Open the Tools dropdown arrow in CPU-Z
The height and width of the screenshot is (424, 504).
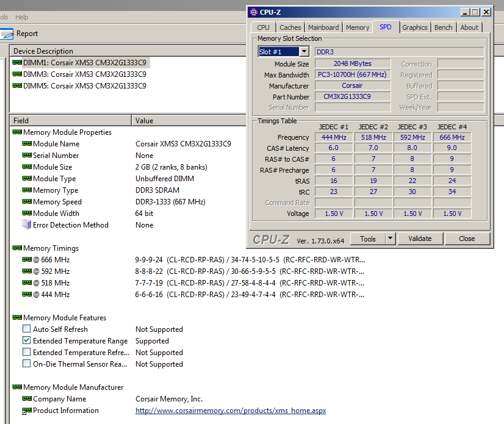tap(391, 239)
